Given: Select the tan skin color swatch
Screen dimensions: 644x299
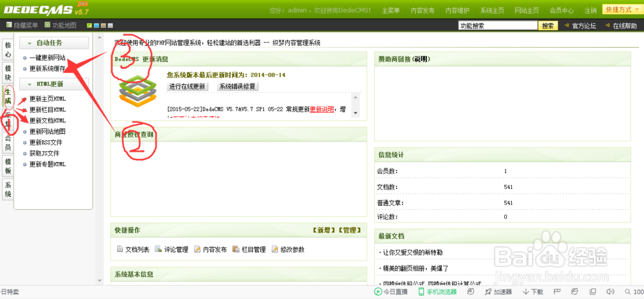Looking at the screenshot, I should tap(102, 26).
